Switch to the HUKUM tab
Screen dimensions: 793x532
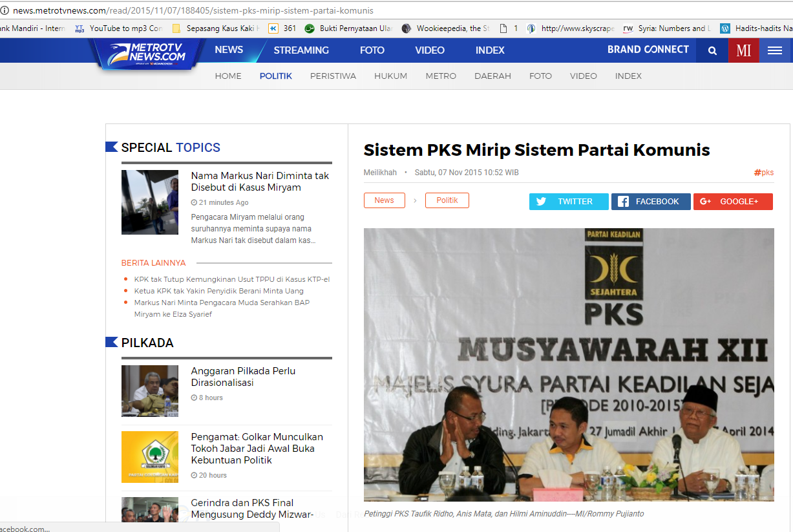[x=390, y=76]
